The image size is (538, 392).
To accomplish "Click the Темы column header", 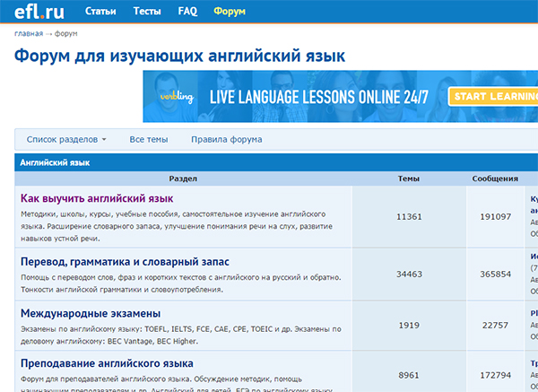I will tap(408, 179).
